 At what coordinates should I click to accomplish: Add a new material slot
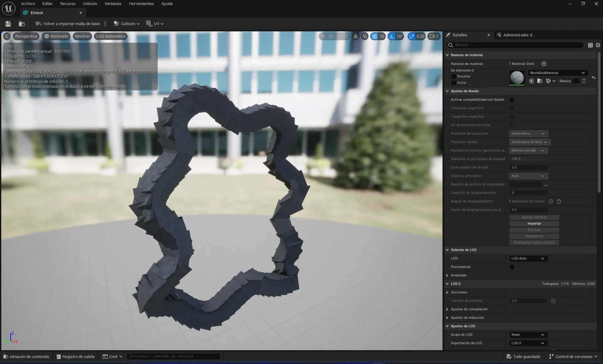[x=544, y=64]
